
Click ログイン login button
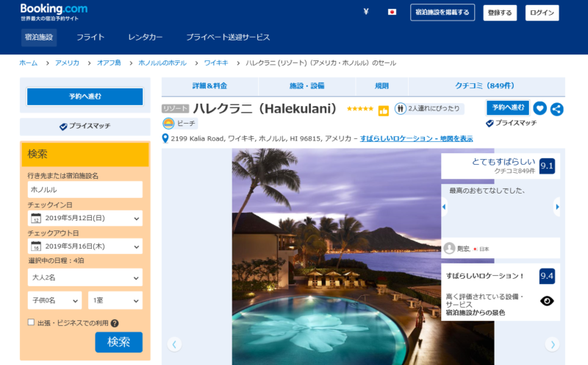point(542,13)
